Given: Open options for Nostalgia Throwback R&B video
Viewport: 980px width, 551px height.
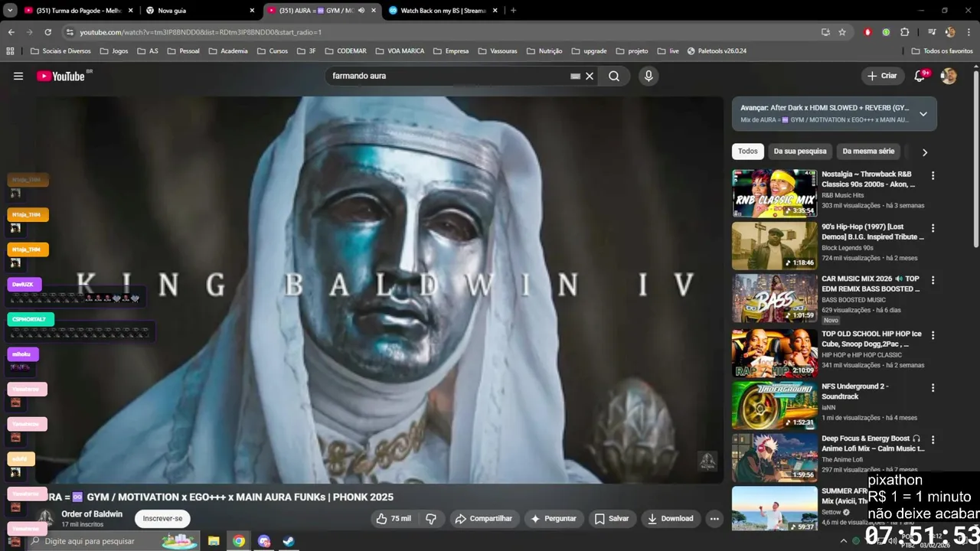Looking at the screenshot, I should 933,175.
